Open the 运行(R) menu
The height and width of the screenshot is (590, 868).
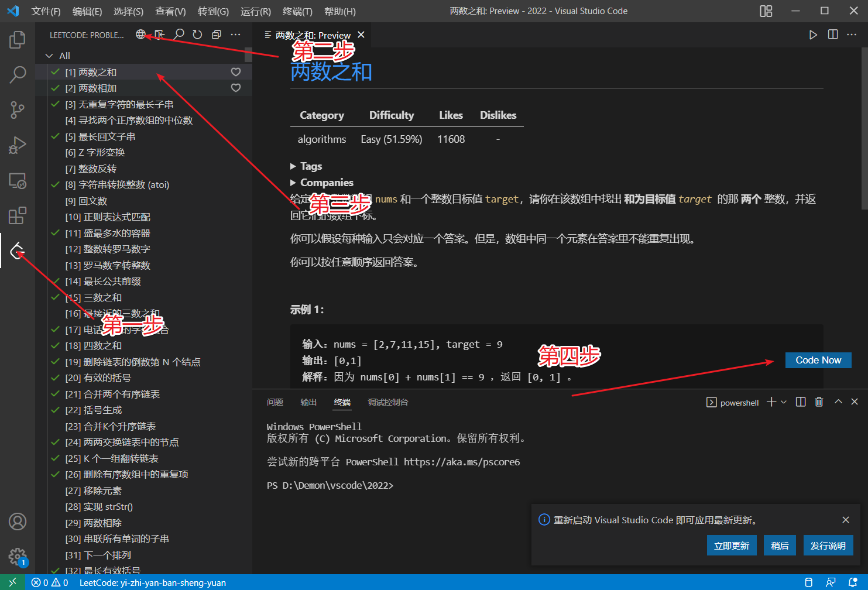coord(256,11)
